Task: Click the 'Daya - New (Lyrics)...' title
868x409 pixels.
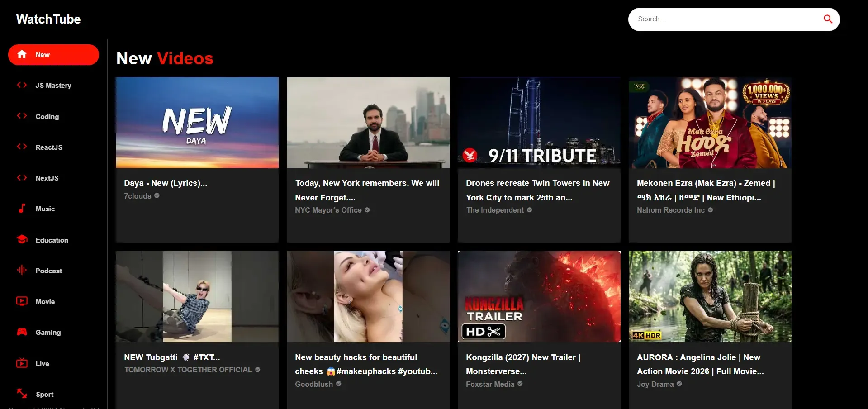Action: click(166, 183)
